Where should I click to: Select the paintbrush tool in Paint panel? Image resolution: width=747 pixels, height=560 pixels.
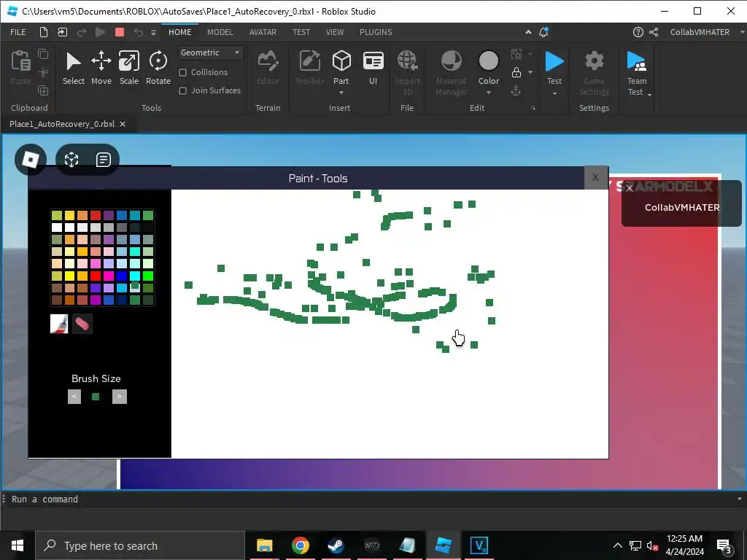click(59, 324)
